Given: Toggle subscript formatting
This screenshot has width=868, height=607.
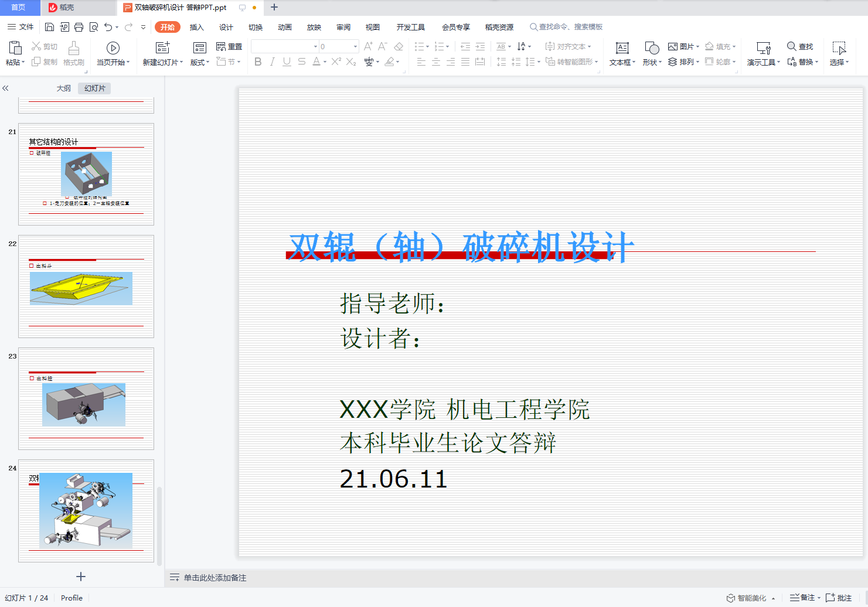Looking at the screenshot, I should [351, 62].
